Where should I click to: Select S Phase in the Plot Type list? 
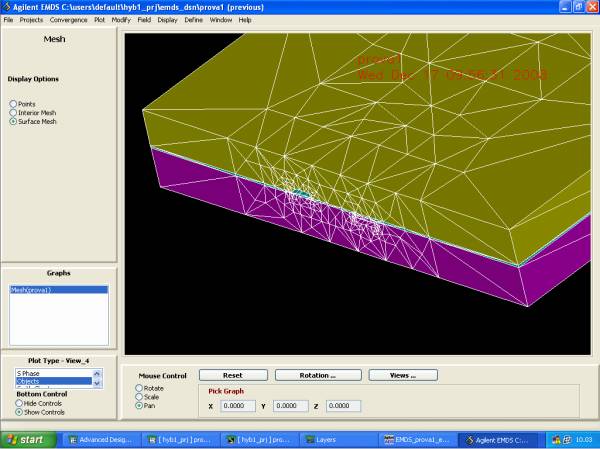[54, 373]
